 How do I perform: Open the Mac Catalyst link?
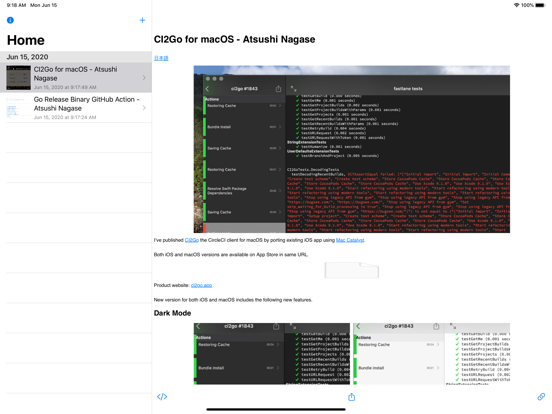(x=350, y=240)
